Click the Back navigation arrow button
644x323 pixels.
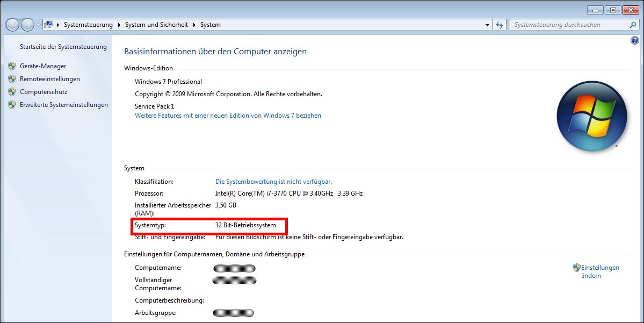[12, 25]
